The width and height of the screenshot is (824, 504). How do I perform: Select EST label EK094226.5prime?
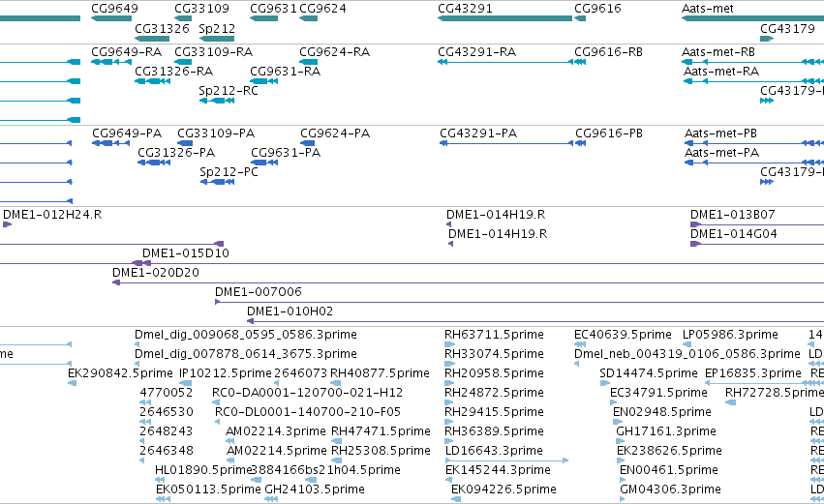504,489
